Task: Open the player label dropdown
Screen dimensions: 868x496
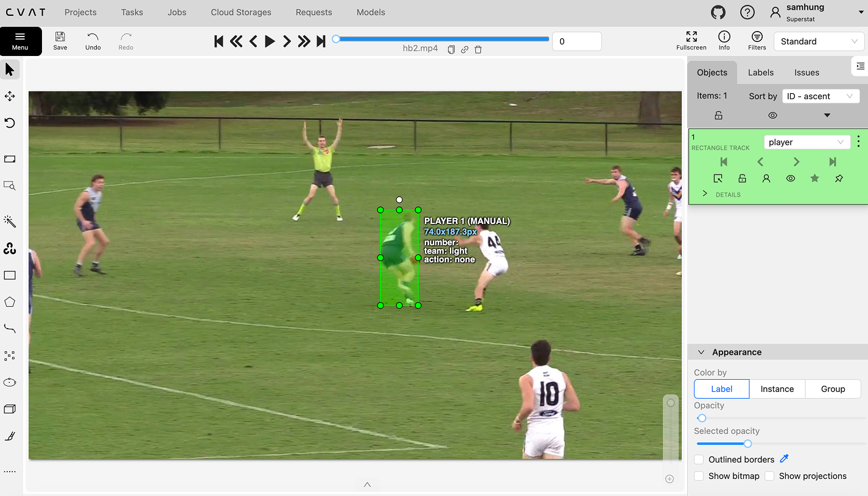Action: (x=807, y=142)
